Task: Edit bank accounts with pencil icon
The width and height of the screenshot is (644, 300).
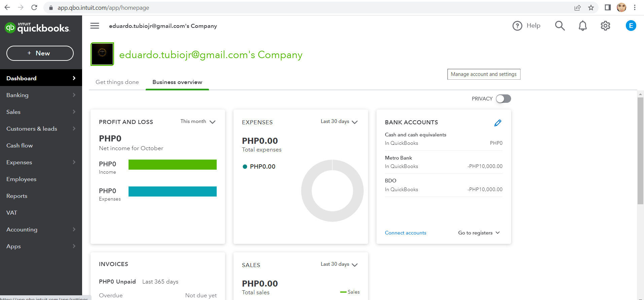Action: point(498,123)
